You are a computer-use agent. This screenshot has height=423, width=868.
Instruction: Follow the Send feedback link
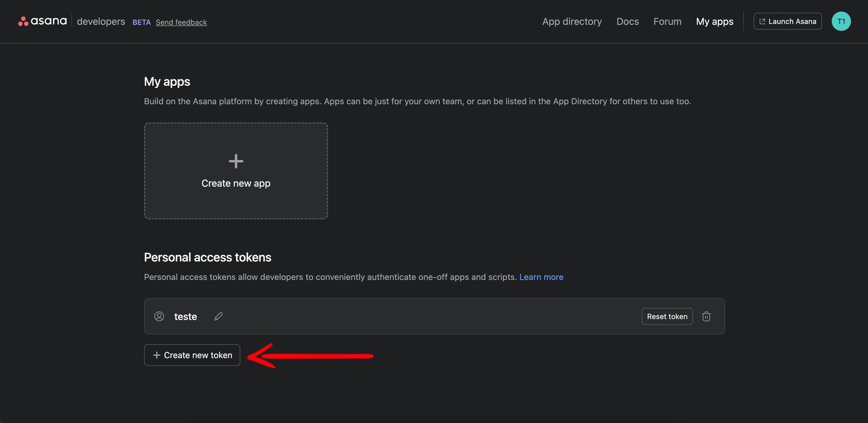click(x=181, y=22)
